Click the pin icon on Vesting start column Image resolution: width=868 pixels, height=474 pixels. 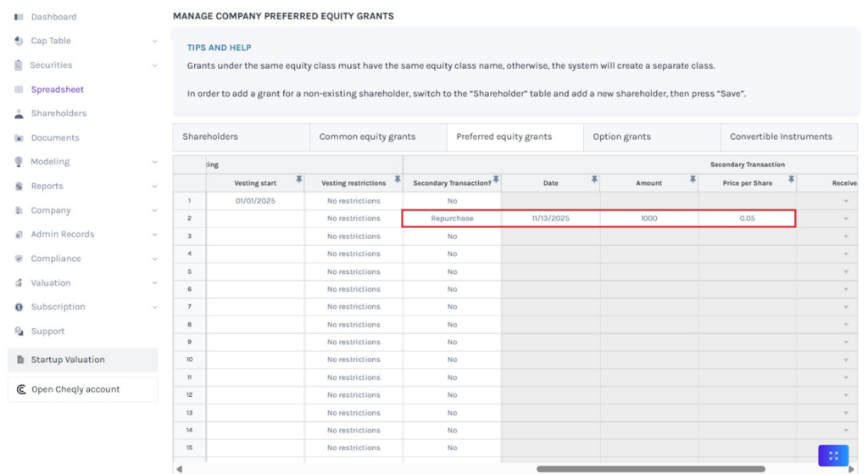(298, 180)
